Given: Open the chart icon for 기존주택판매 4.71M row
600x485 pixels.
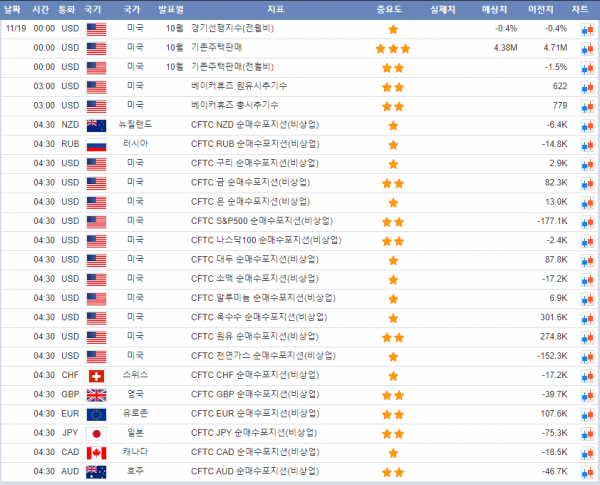Looking at the screenshot, I should (x=587, y=48).
